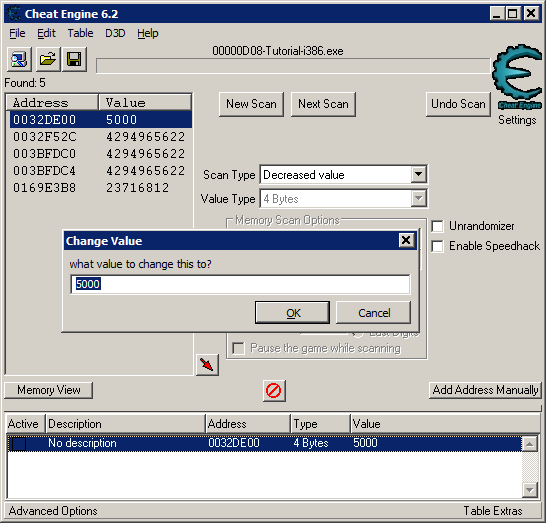Click scroll down arrow in address table
This screenshot has height=523, width=546.
[530, 490]
